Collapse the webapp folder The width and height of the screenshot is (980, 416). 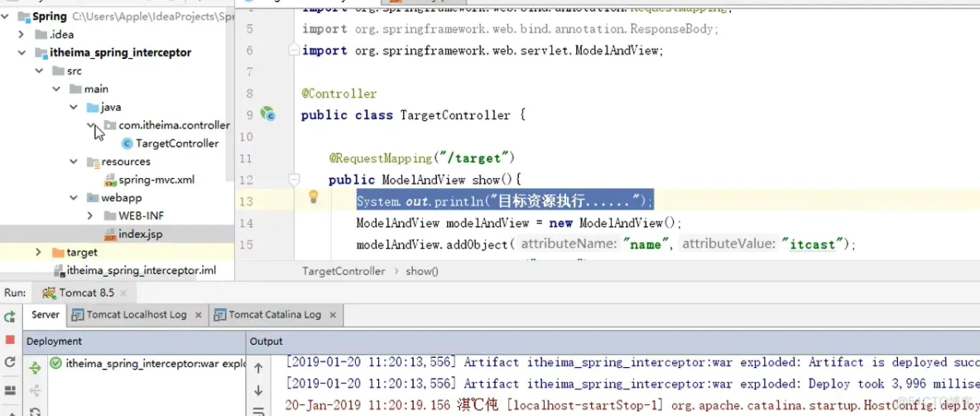click(x=74, y=198)
